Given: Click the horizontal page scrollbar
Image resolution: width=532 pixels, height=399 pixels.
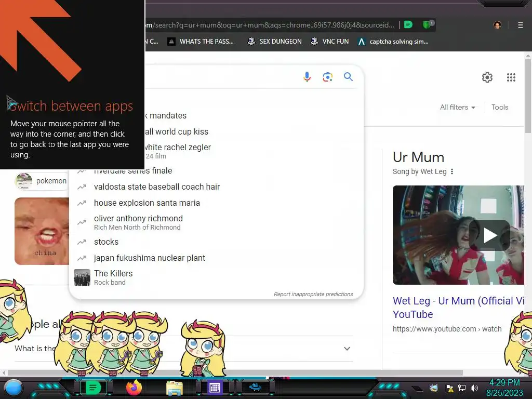Looking at the screenshot, I should click(x=235, y=373).
